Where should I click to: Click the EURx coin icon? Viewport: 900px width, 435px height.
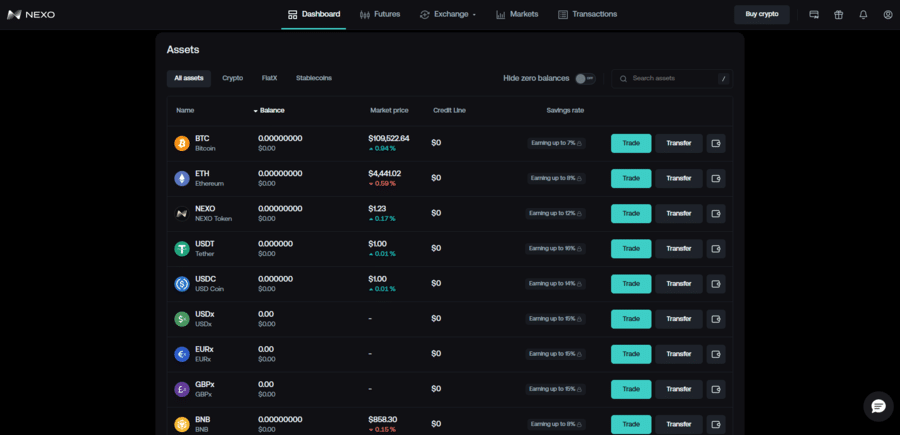[182, 354]
